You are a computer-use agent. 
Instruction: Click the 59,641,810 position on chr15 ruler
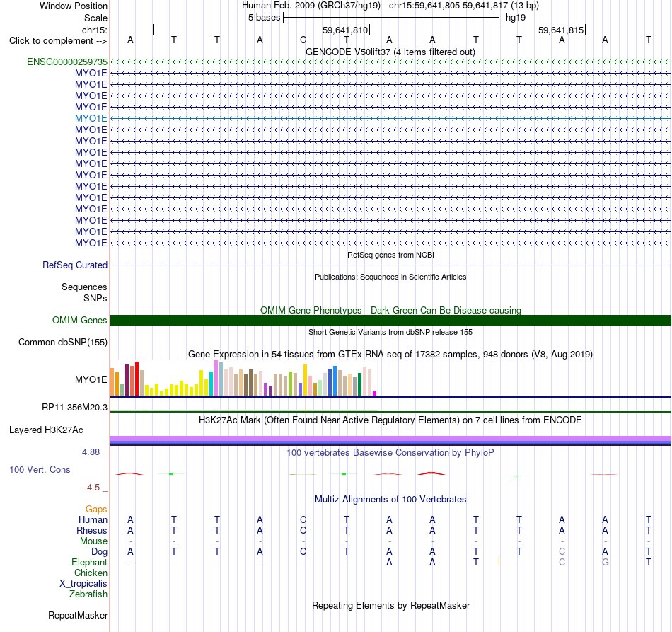click(345, 30)
